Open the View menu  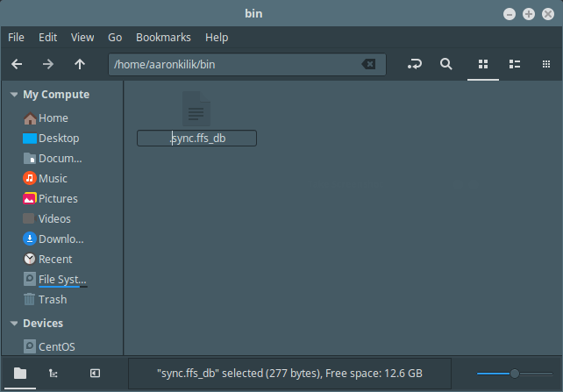(x=82, y=38)
